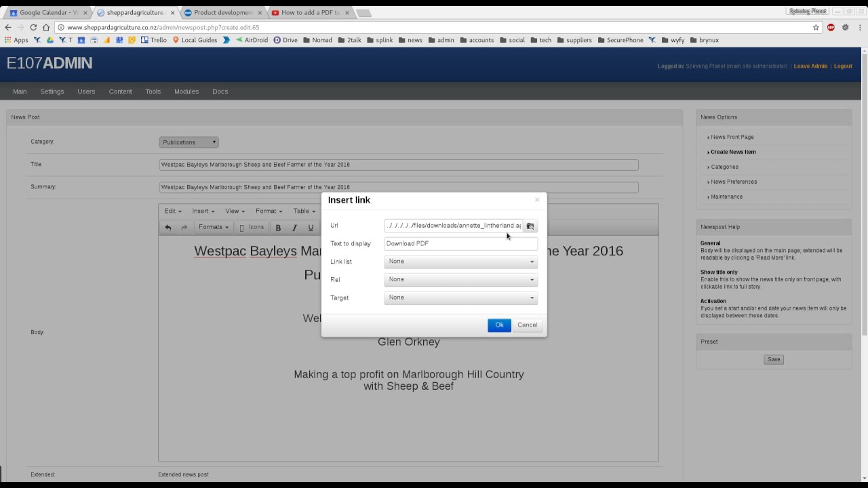Expand the Link list dropdown
Image resolution: width=868 pixels, height=488 pixels.
[x=460, y=262]
